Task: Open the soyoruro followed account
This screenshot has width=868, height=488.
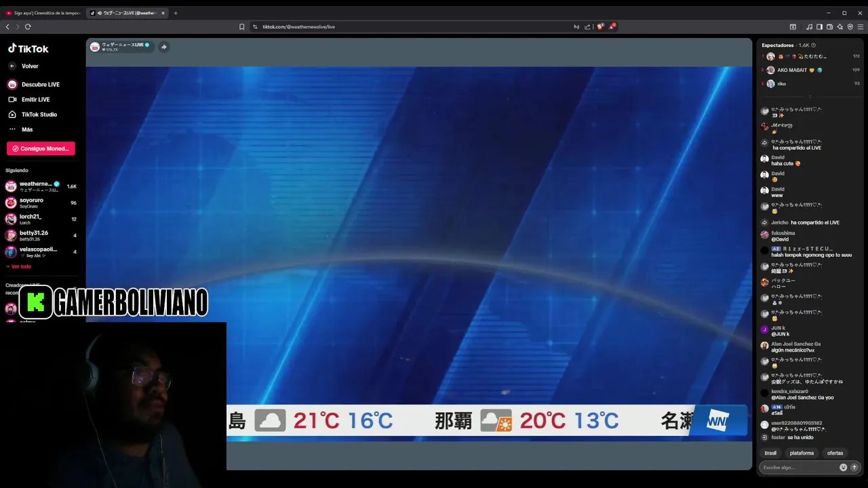Action: point(41,203)
